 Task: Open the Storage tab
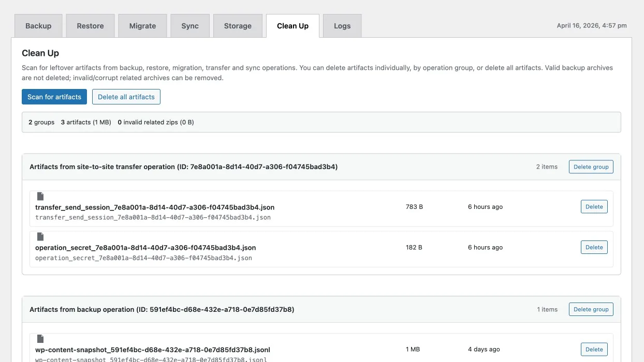(238, 26)
